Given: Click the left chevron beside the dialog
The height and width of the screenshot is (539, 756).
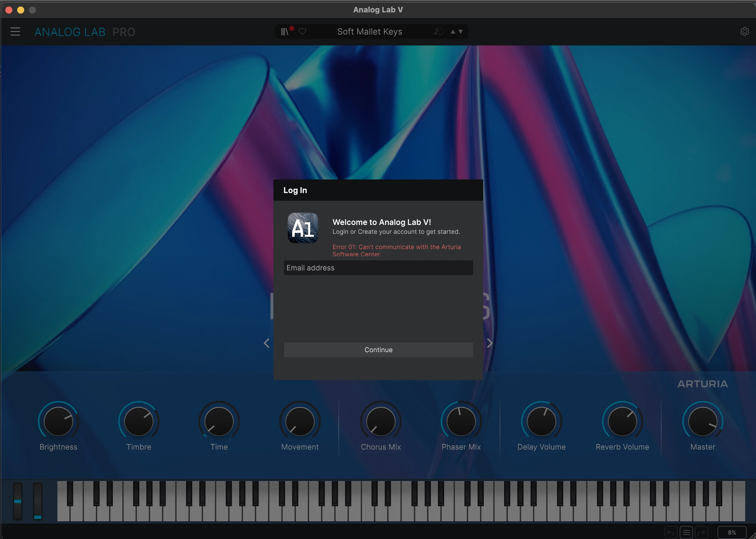Looking at the screenshot, I should (267, 343).
